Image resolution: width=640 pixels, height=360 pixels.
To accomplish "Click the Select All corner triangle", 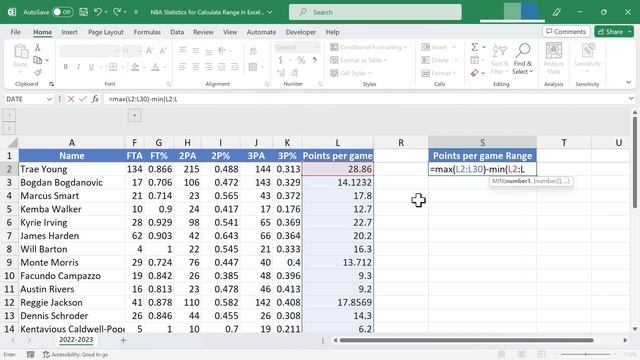I will click(x=13, y=142).
